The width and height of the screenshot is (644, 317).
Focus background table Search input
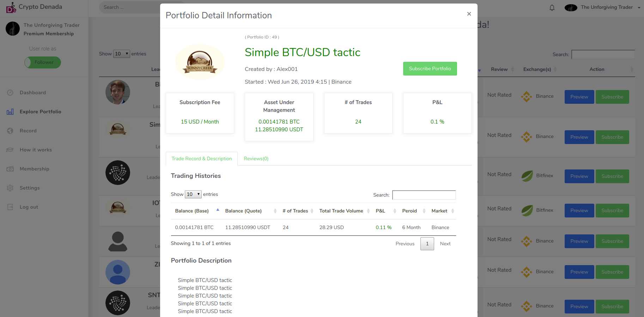click(x=603, y=54)
